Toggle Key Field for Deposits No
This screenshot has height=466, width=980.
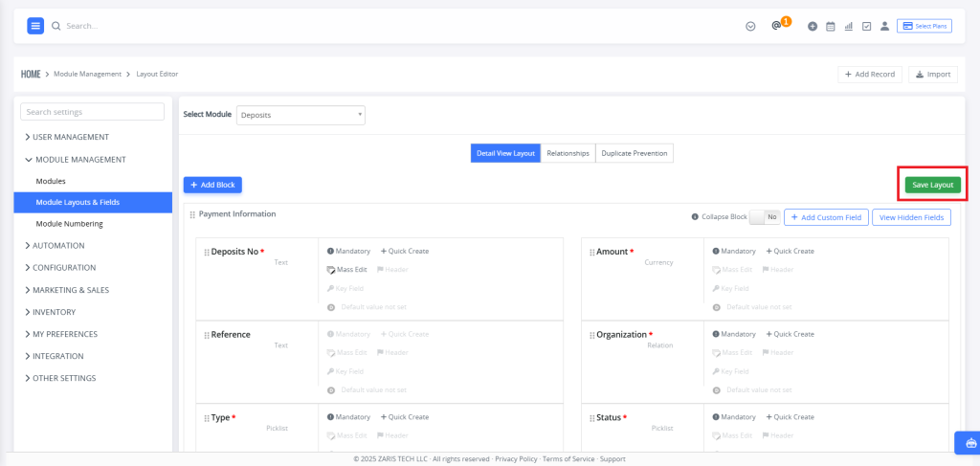(x=345, y=289)
